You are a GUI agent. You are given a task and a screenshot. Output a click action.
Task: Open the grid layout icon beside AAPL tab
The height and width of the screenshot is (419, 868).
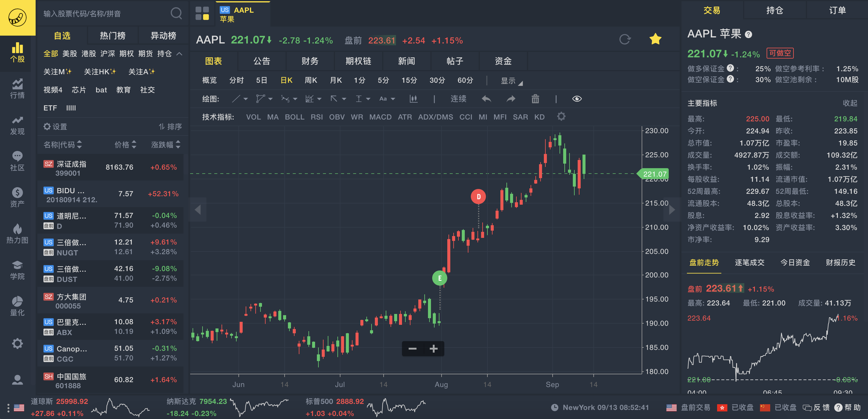202,14
